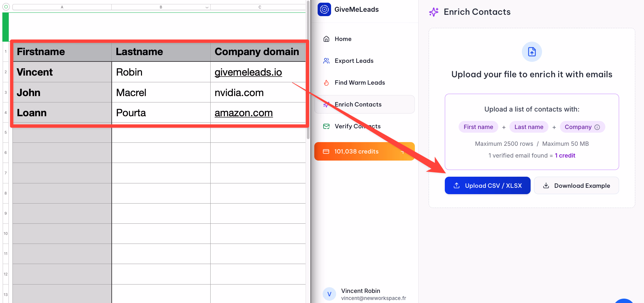The image size is (644, 303).
Task: Select row 10 header in spreadsheet
Action: [x=6, y=233]
